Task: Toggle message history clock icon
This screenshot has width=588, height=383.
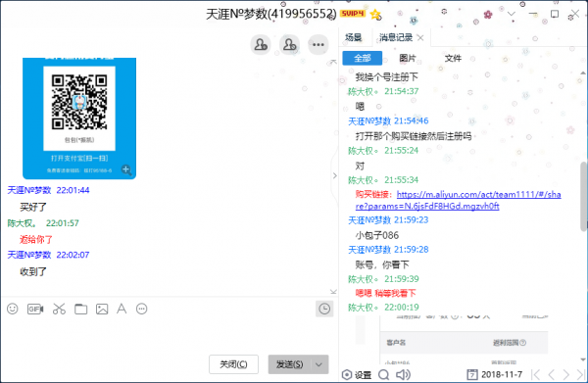Action: (324, 309)
